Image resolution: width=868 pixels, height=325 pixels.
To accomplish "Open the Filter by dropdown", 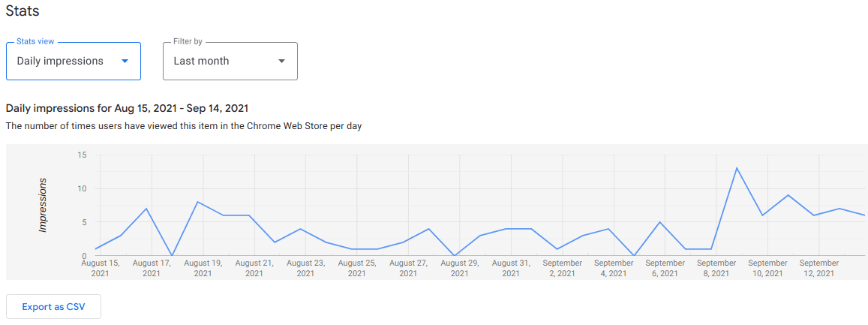I will click(x=230, y=61).
